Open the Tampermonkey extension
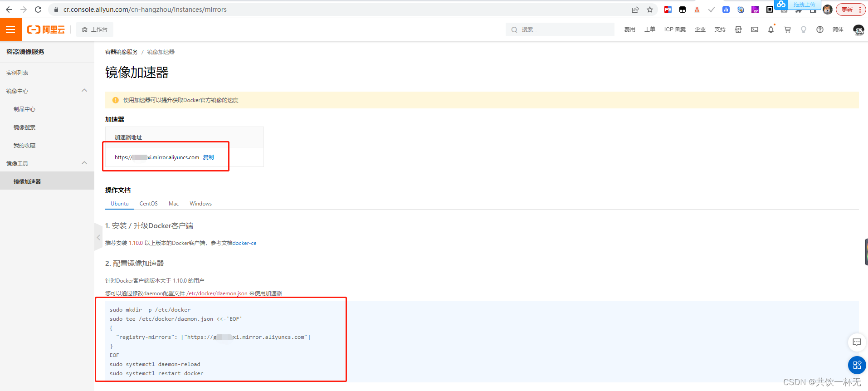The height and width of the screenshot is (391, 868). point(683,10)
